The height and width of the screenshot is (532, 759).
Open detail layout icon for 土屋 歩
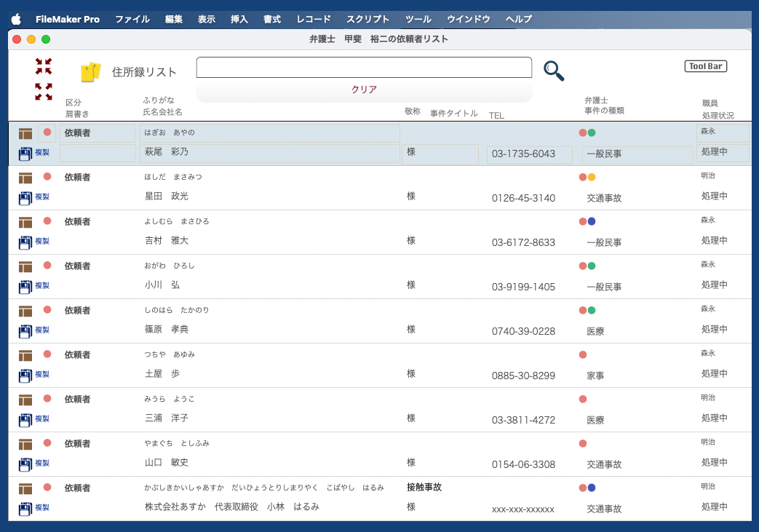(25, 356)
